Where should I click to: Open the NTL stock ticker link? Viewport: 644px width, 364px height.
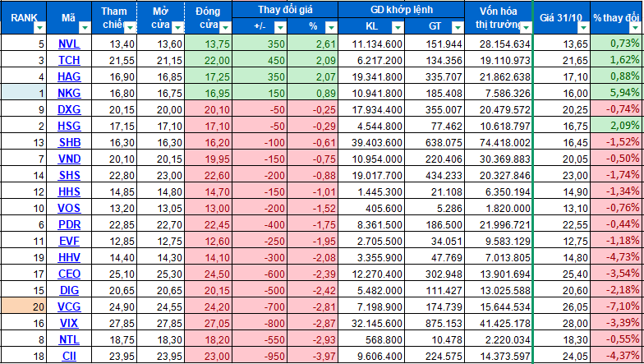(x=69, y=340)
